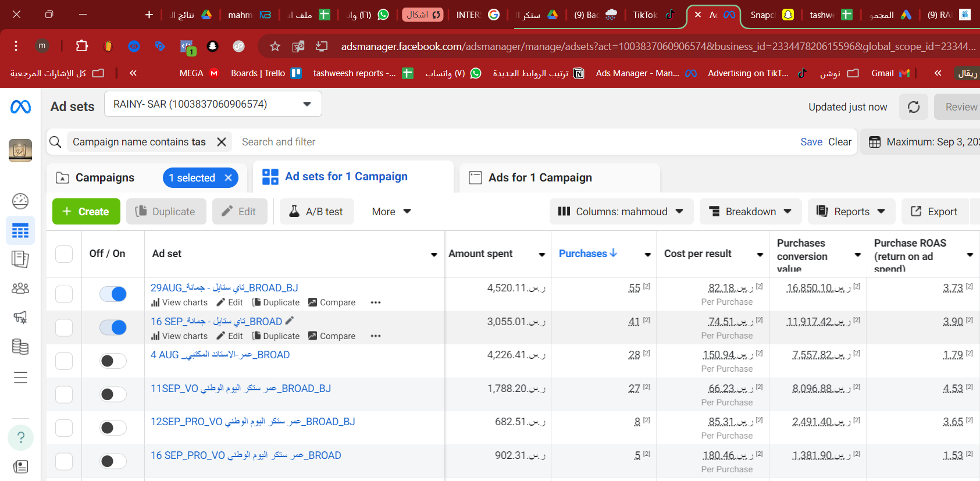The height and width of the screenshot is (481, 980).
Task: Switch to the TikTok browser tab
Action: pyautogui.click(x=654, y=15)
